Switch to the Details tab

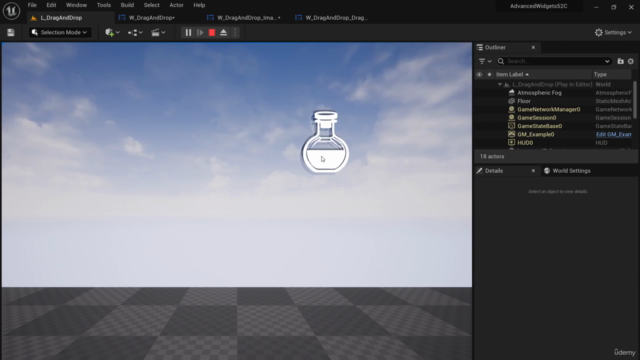click(494, 171)
